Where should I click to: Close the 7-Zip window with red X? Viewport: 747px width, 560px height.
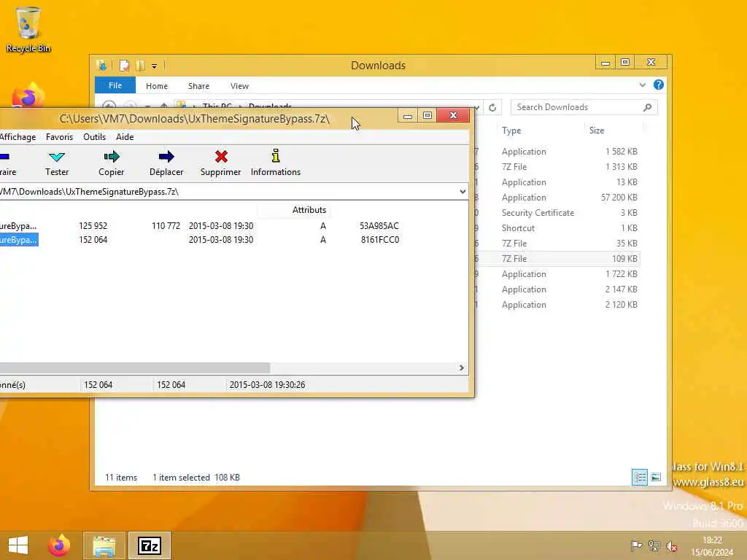click(453, 115)
